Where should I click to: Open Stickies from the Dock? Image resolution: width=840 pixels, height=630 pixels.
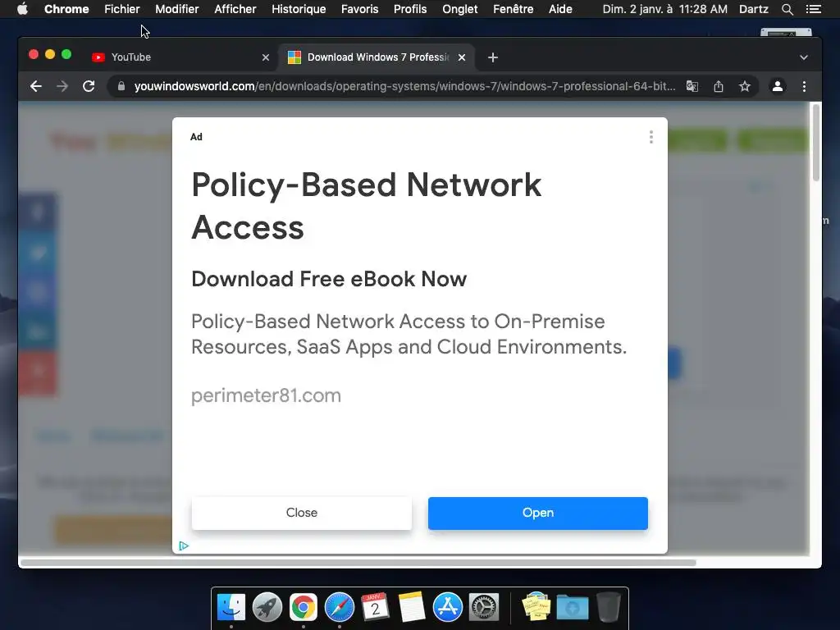click(x=536, y=607)
